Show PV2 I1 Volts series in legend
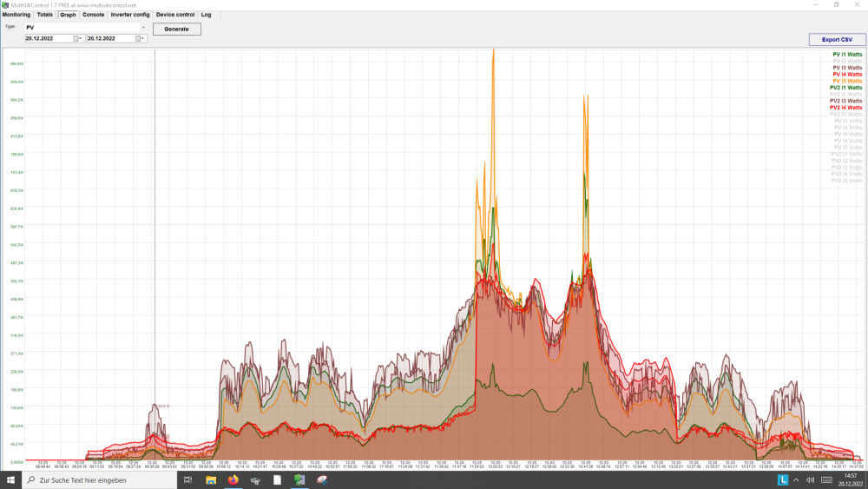Screen dimensions: 868x489 (846, 154)
